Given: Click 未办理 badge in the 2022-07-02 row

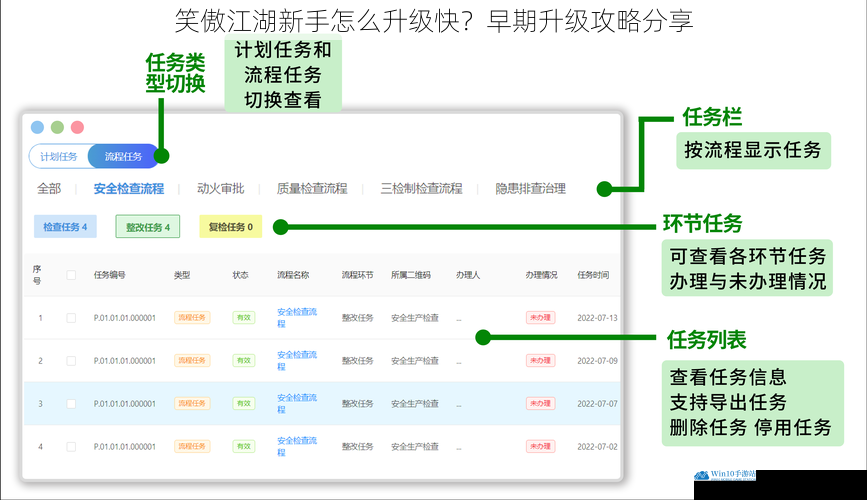Looking at the screenshot, I should point(540,446).
